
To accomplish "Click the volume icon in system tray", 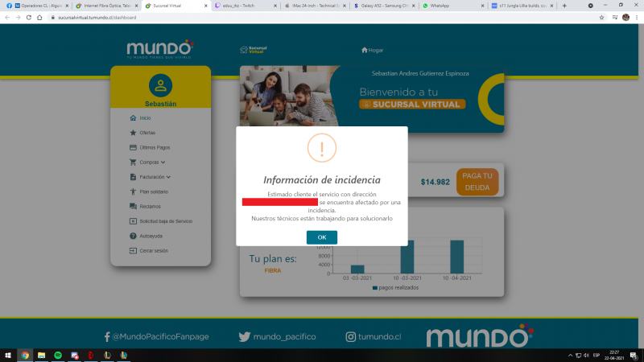I will coord(587,356).
